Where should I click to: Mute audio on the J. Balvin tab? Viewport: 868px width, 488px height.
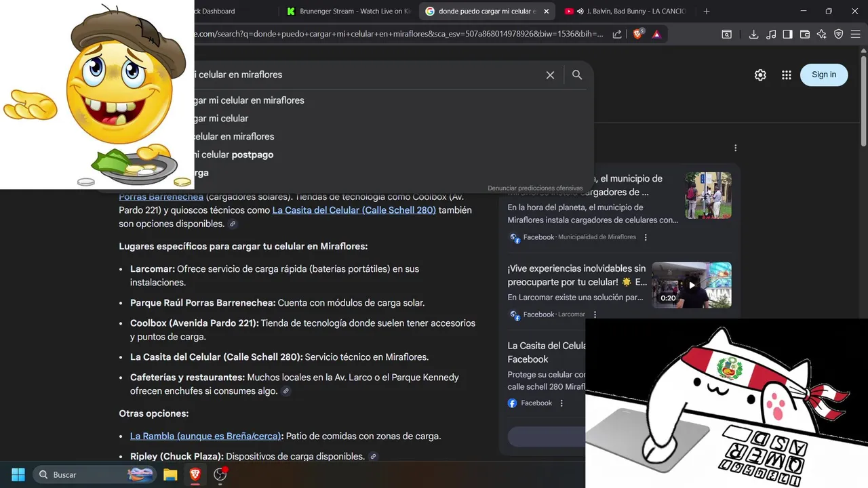click(580, 11)
